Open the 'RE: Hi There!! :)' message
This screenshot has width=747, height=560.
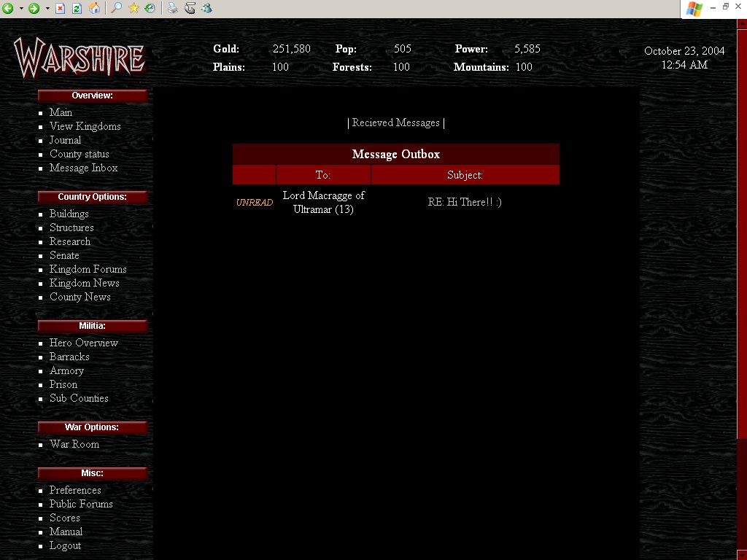(x=465, y=203)
